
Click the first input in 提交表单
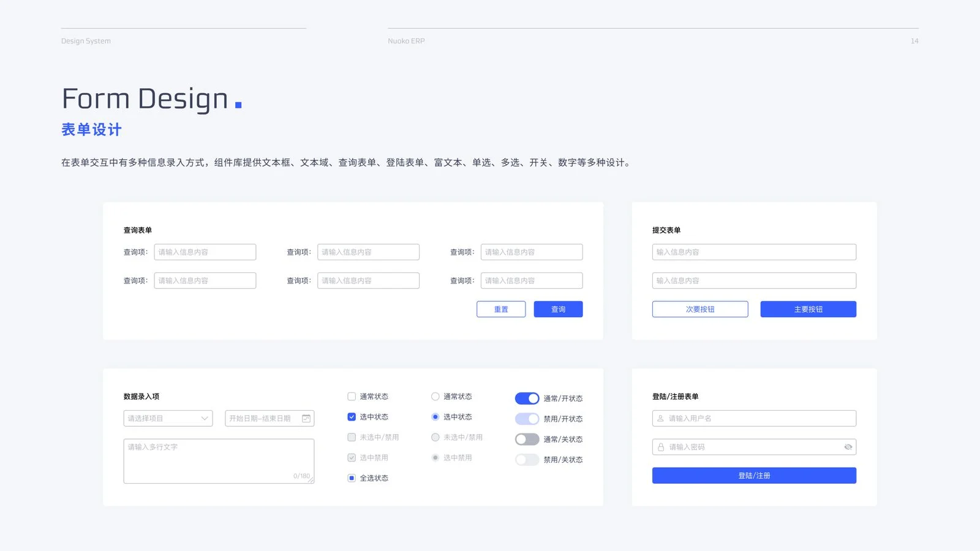tap(754, 252)
